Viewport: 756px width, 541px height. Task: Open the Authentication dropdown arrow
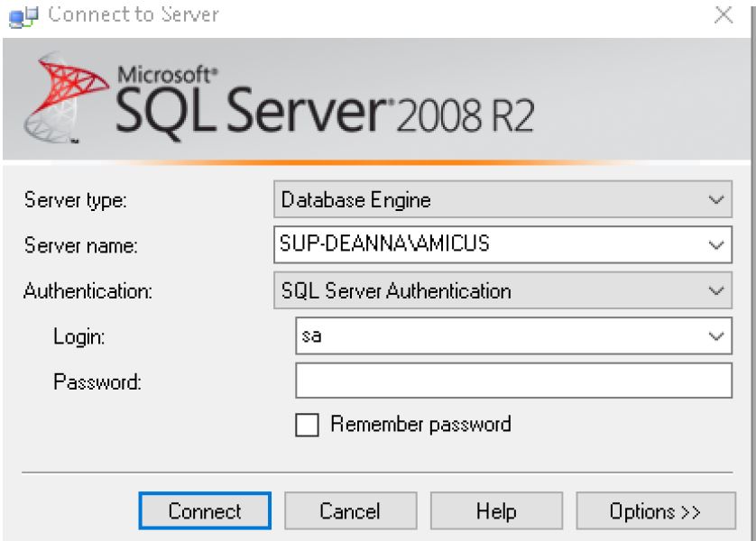[x=716, y=291]
